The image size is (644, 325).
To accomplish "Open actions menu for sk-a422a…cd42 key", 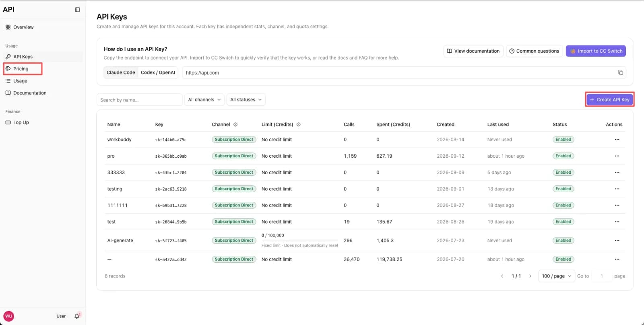I will (x=617, y=259).
